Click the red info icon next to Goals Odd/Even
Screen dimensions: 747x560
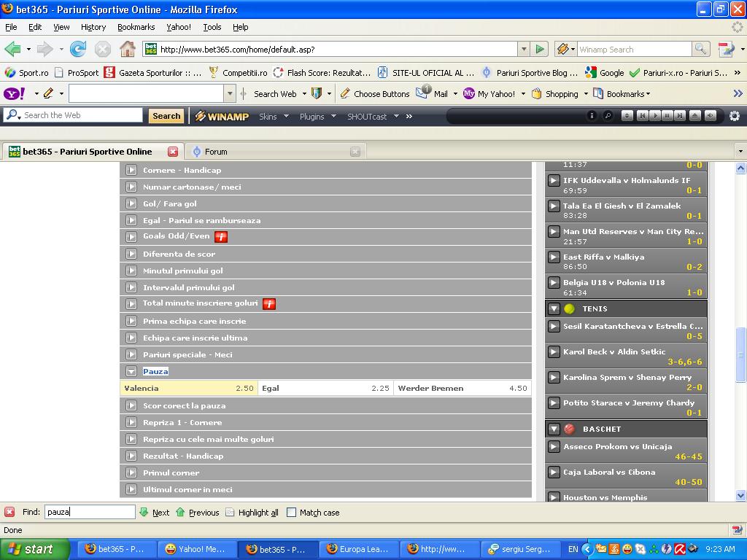point(221,237)
